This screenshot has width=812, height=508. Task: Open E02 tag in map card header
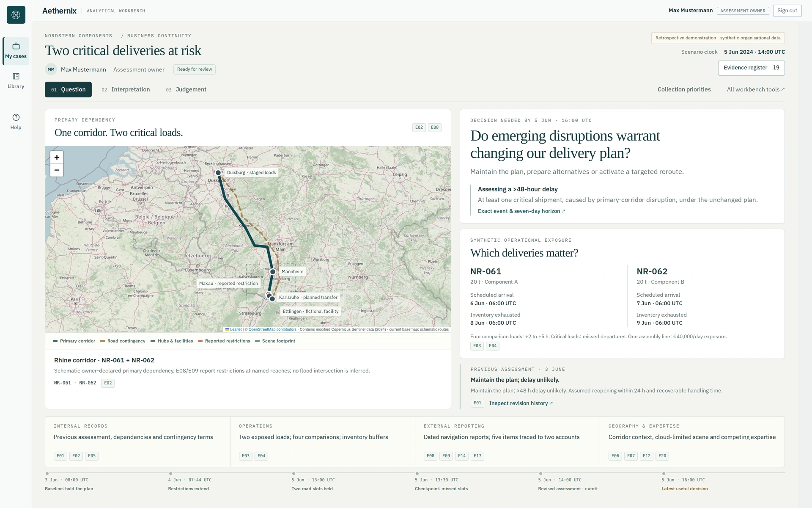(419, 127)
